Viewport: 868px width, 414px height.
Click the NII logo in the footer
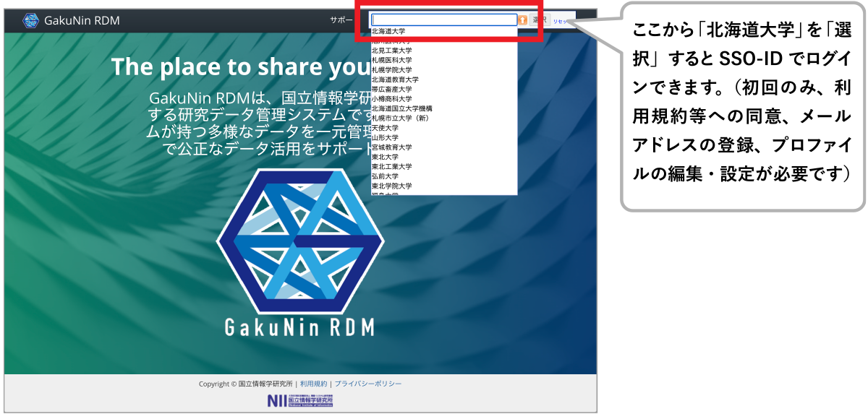tap(300, 400)
